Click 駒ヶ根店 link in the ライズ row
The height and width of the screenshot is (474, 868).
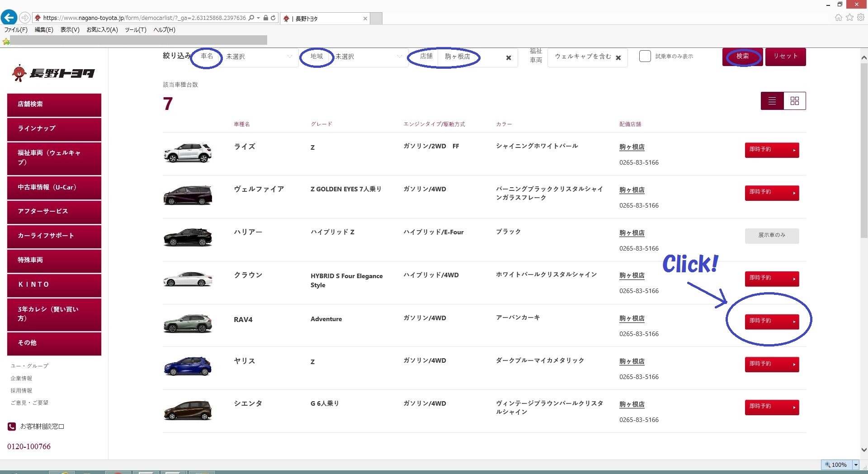[632, 147]
